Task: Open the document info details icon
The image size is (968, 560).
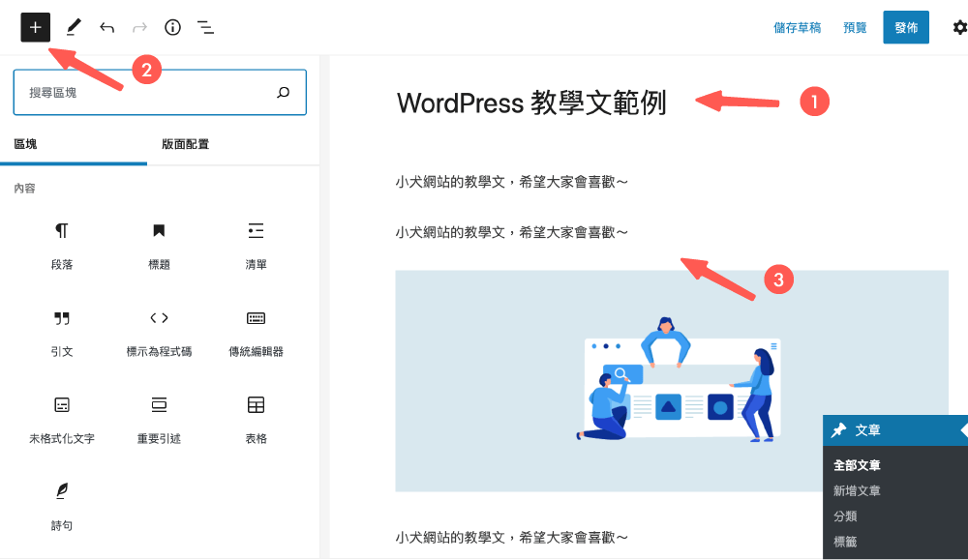Action: (x=173, y=27)
